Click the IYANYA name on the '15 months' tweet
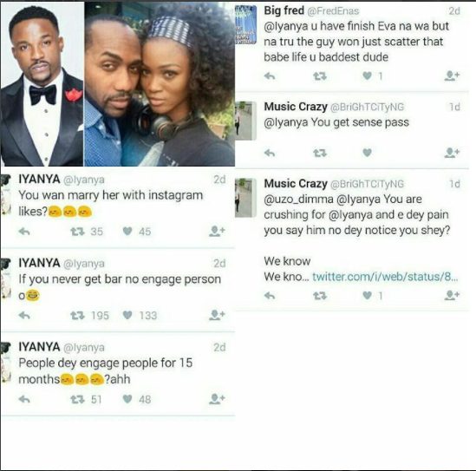Image resolution: width=476 pixels, height=471 pixels. pos(39,346)
